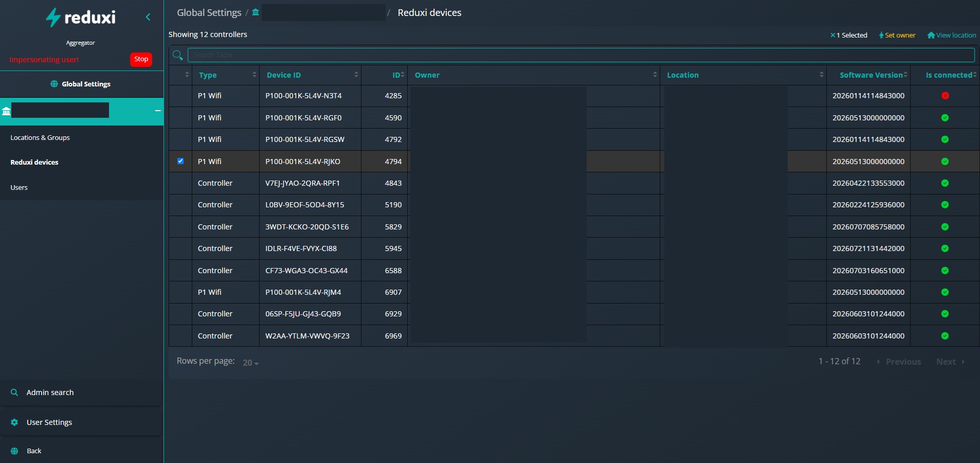The height and width of the screenshot is (463, 980).
Task: Select device ID W2AA-YTLM-VWVQ-9F23
Action: coord(307,336)
